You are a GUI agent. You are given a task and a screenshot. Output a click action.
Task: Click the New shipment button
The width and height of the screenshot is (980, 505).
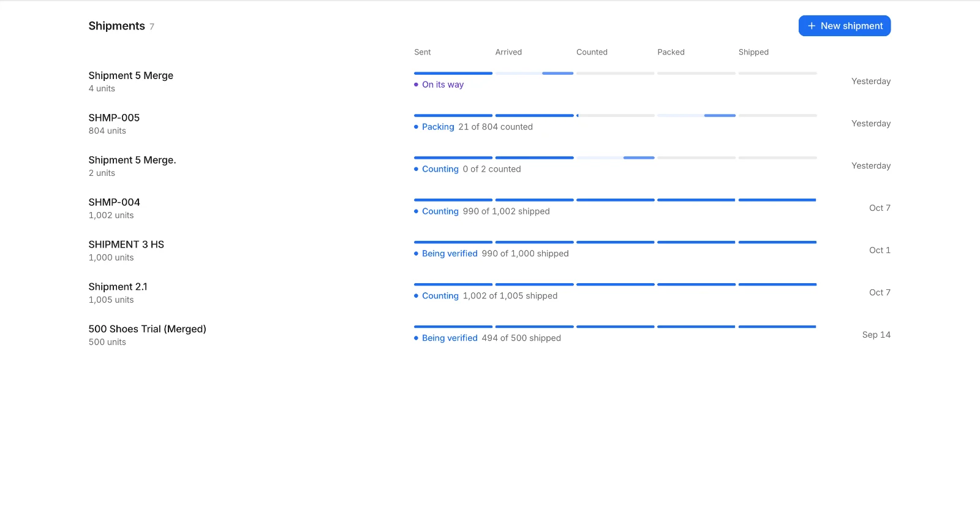point(844,26)
